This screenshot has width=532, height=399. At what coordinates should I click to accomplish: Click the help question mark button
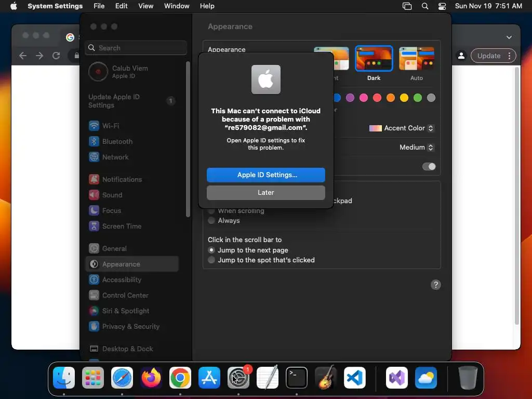436,285
